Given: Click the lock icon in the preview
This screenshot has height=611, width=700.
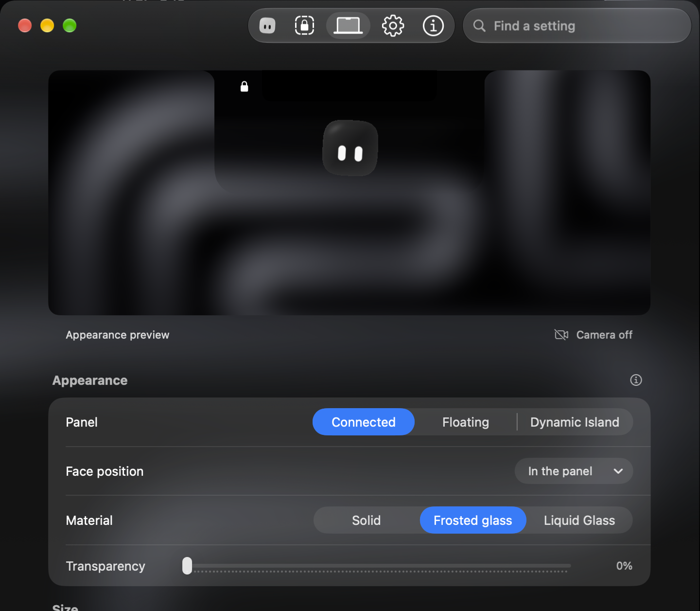Looking at the screenshot, I should tap(245, 87).
